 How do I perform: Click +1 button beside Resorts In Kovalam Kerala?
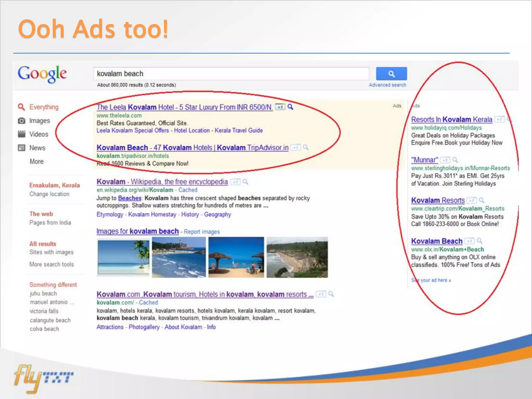coord(499,119)
